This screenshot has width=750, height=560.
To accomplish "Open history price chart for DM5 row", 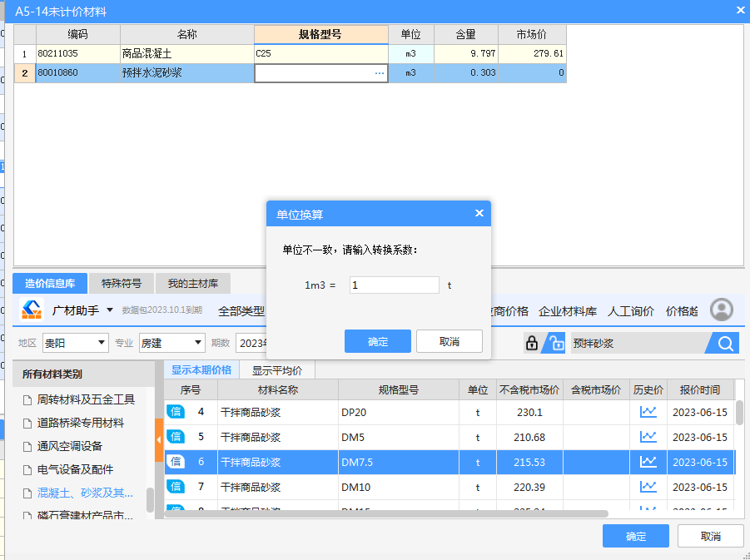I will tap(648, 437).
